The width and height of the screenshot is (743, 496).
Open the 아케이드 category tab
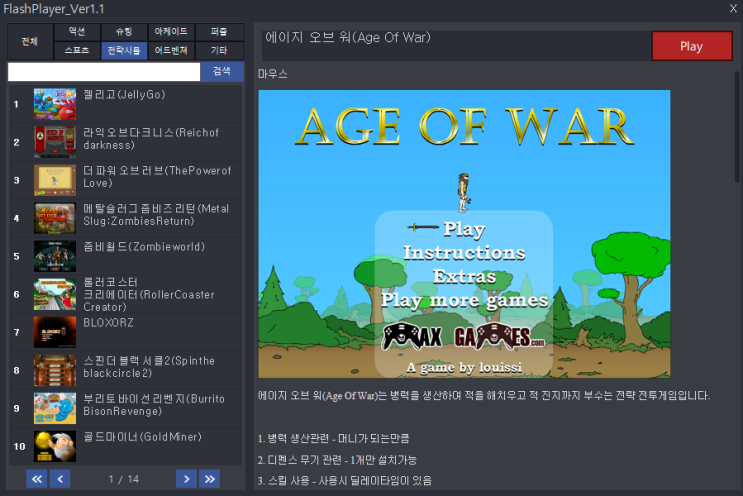(171, 32)
